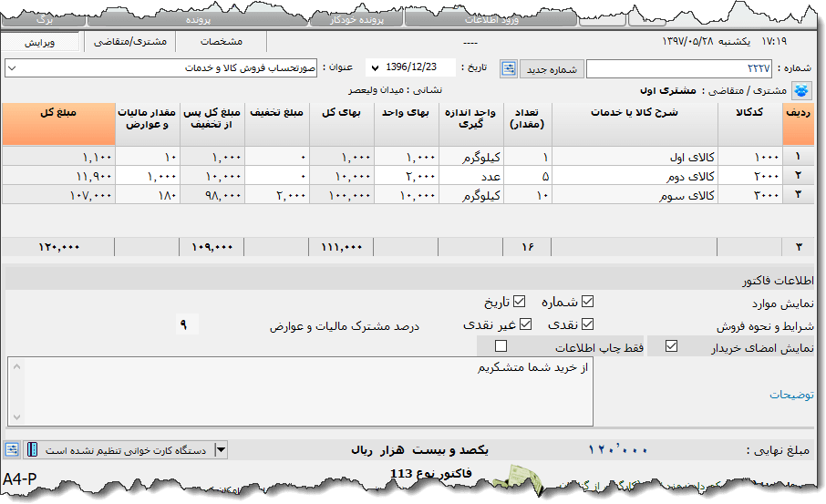Switch to the ویرایش tab
This screenshot has height=504, width=826.
point(39,43)
